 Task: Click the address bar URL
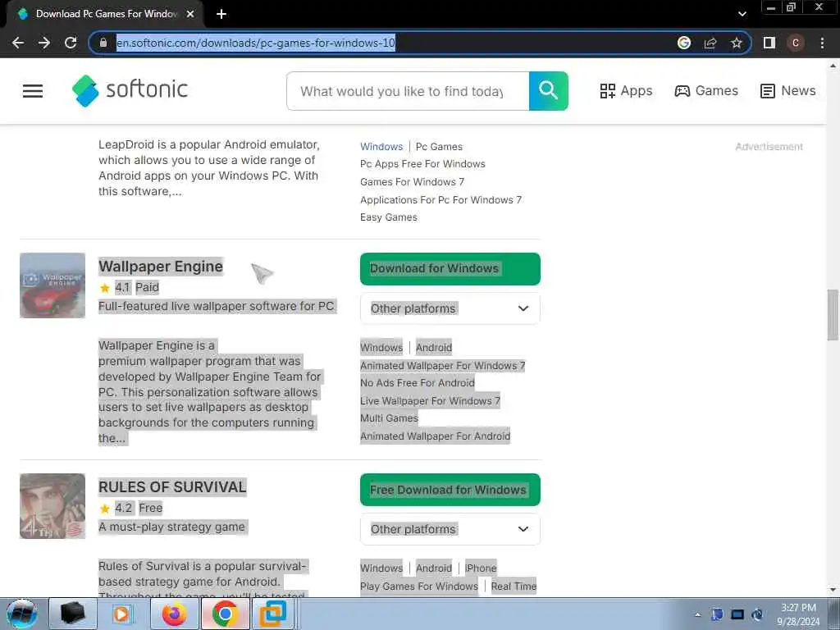[x=256, y=43]
